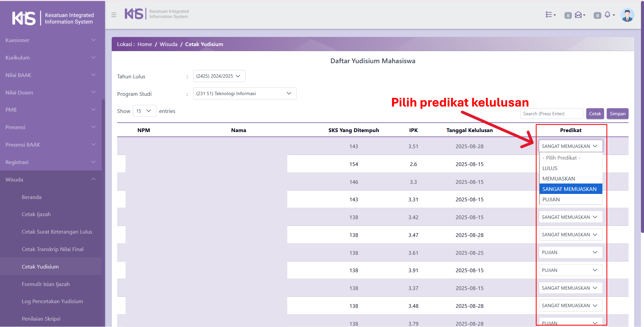Click the user profile avatar

pyautogui.click(x=627, y=15)
